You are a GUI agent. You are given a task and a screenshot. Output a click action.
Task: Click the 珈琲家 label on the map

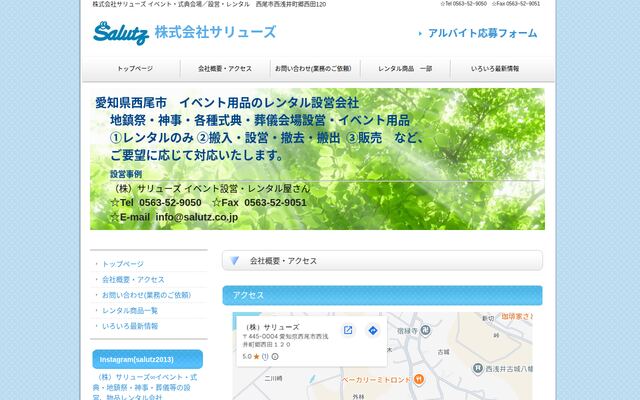(517, 316)
